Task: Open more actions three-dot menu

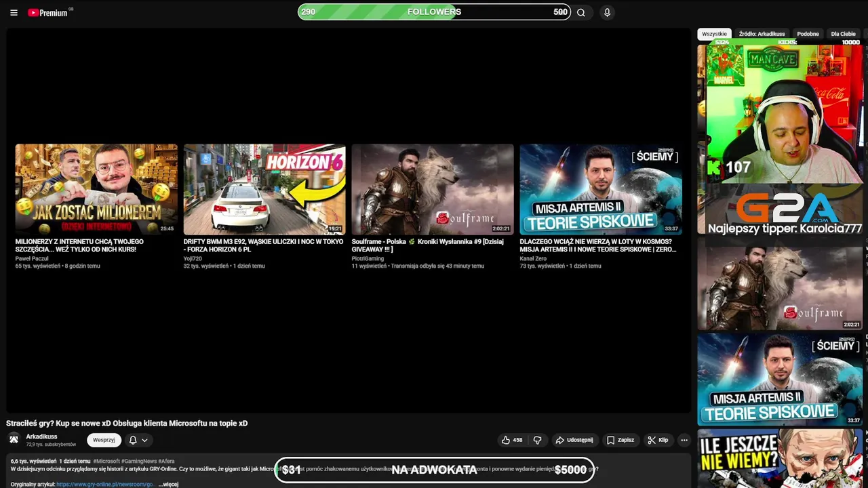Action: [x=684, y=440]
